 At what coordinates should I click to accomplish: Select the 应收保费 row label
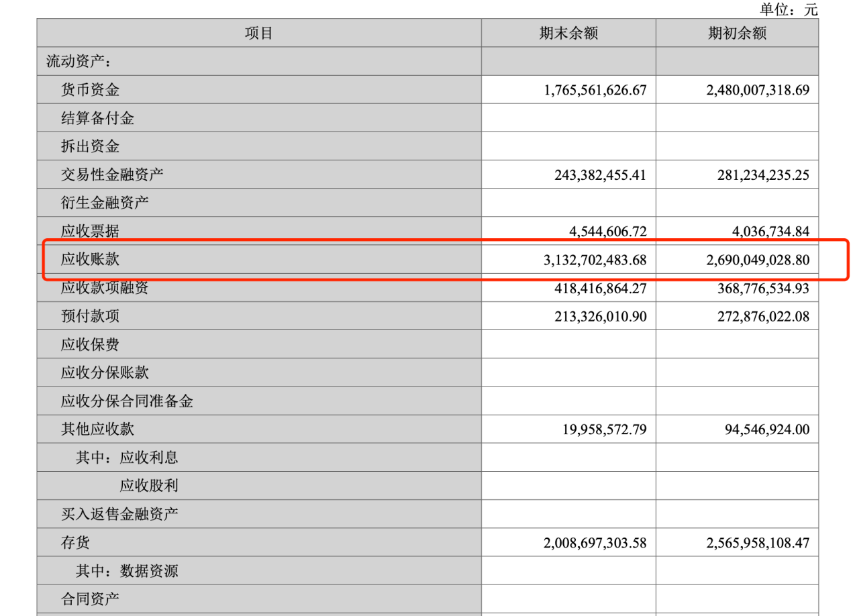click(90, 345)
